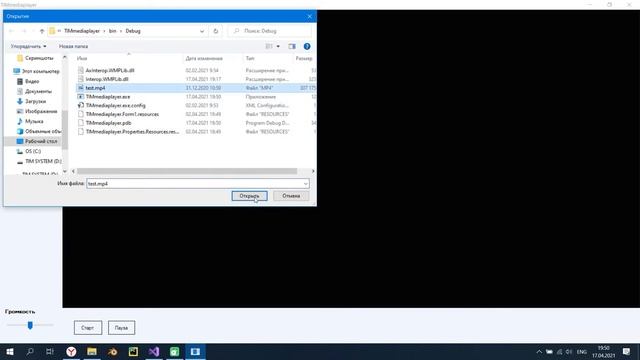Click the view mode icon in dialog toolbar
This screenshot has height=360, width=640.
point(269,47)
